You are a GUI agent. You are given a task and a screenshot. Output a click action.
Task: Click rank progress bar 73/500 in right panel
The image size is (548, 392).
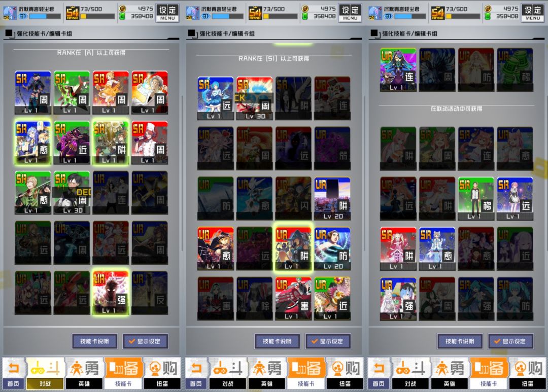463,16
